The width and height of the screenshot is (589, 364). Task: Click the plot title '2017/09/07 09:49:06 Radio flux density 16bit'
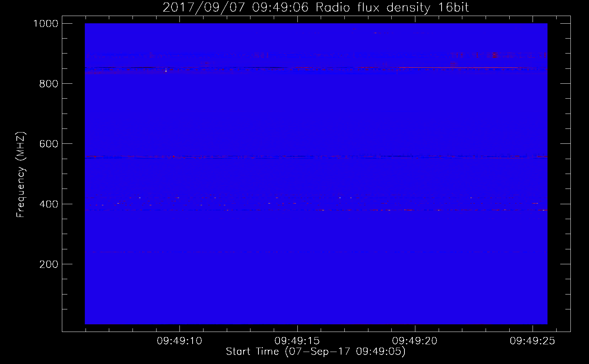316,7
